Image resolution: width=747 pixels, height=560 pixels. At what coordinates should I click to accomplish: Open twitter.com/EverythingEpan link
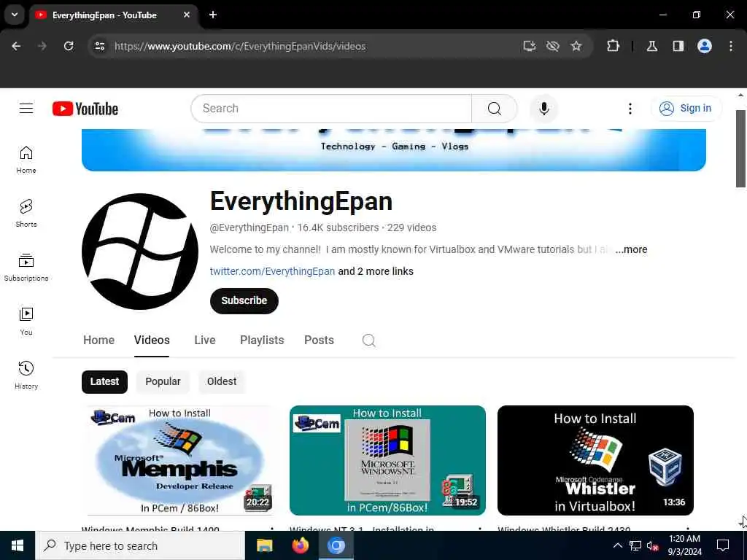tap(272, 271)
